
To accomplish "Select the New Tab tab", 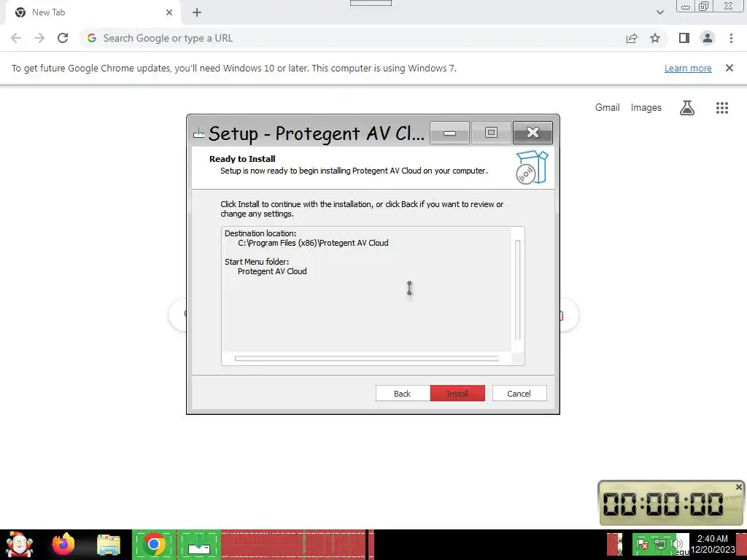I will click(x=93, y=12).
